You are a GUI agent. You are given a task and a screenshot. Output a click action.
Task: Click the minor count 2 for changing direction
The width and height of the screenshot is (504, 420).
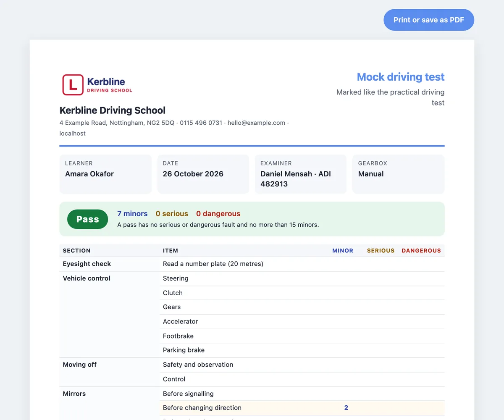(346, 408)
